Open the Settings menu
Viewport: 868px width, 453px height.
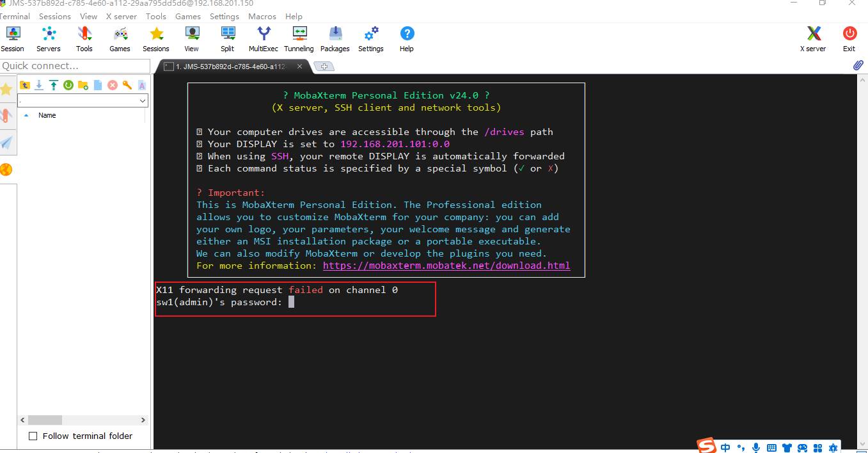(x=225, y=16)
